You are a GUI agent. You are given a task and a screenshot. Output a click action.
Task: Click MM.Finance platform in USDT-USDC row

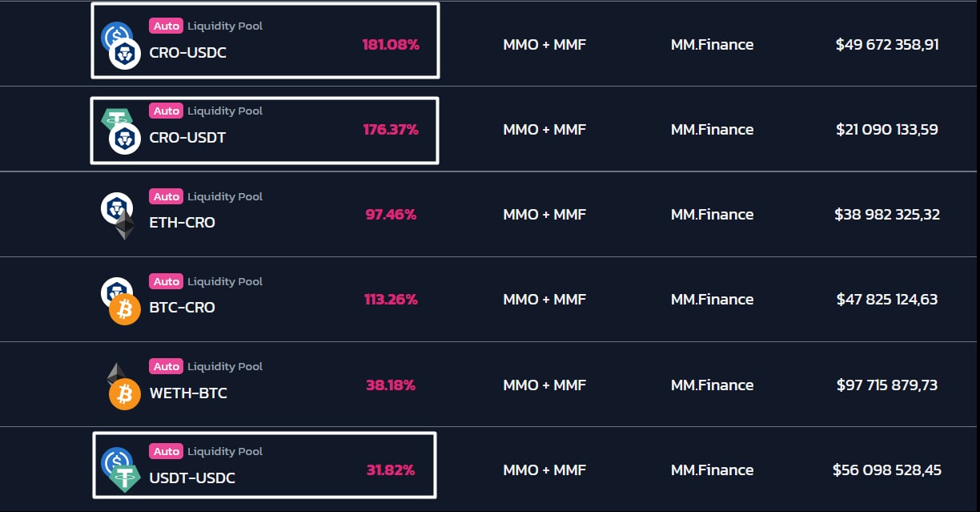[712, 470]
